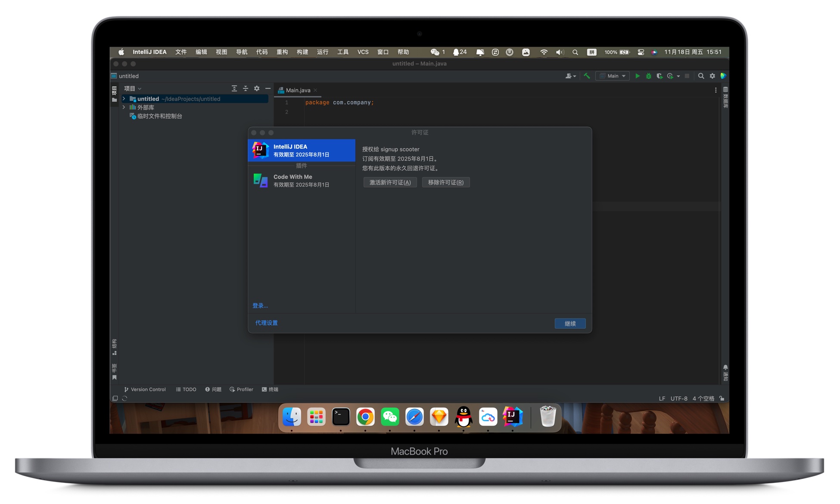This screenshot has height=504, width=840.
Task: Open Search Everywhere magnifier in IDE toolbar
Action: (701, 76)
